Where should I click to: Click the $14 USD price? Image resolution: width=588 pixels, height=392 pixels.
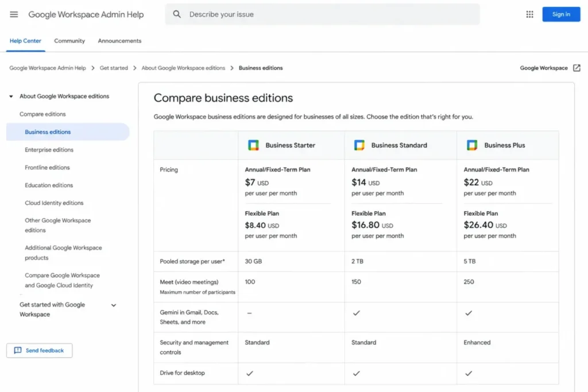pos(366,183)
